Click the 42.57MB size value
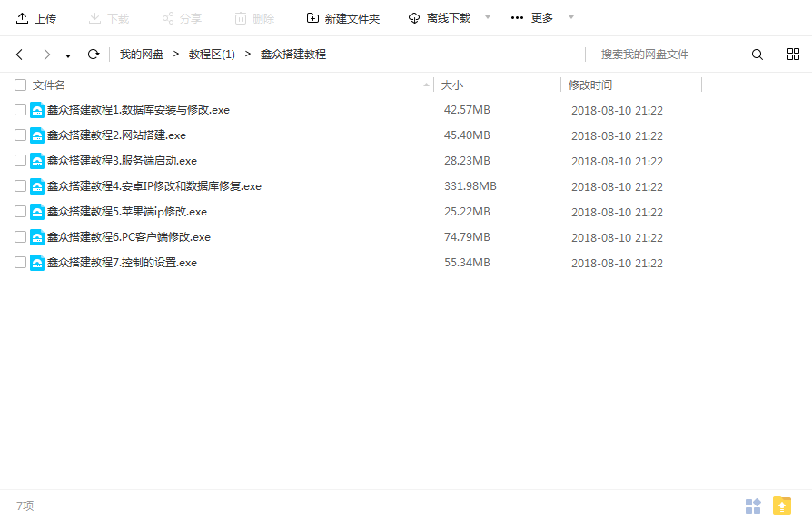The width and height of the screenshot is (812, 520). tap(467, 110)
